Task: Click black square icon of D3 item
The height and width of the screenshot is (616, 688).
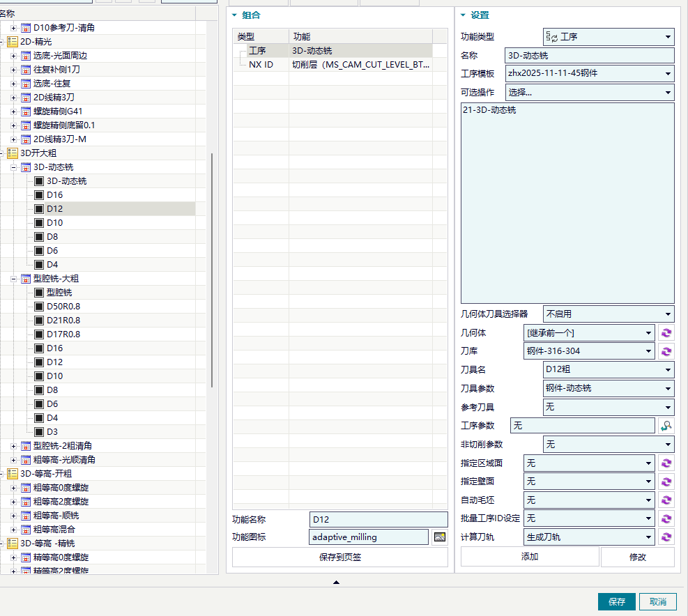Action: (39, 432)
